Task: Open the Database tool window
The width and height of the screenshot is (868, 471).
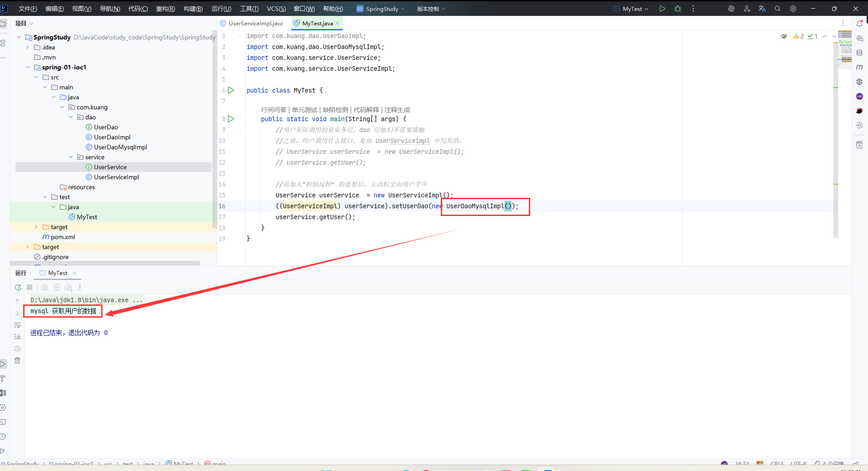Action: point(859,53)
